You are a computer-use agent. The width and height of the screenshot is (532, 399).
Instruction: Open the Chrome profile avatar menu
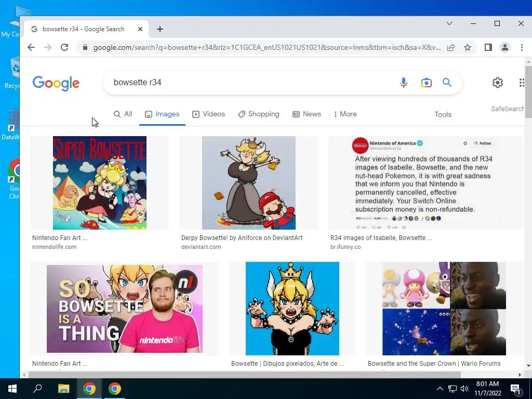tap(505, 47)
